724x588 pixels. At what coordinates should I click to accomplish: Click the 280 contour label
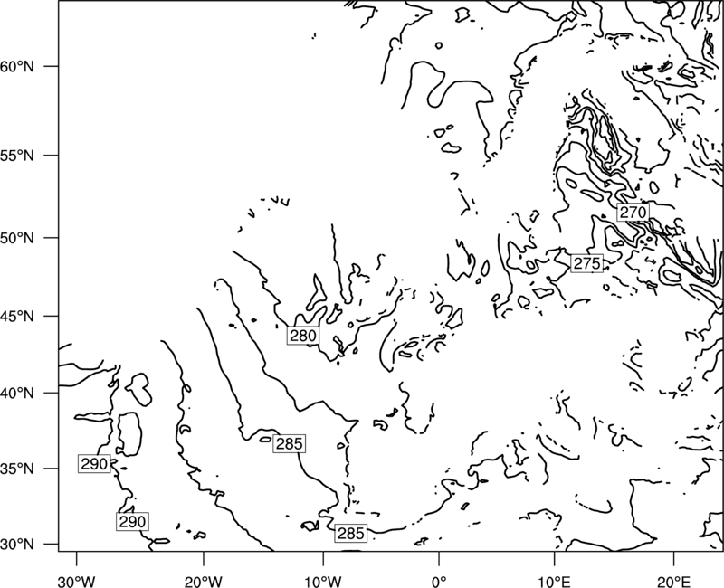(x=303, y=336)
